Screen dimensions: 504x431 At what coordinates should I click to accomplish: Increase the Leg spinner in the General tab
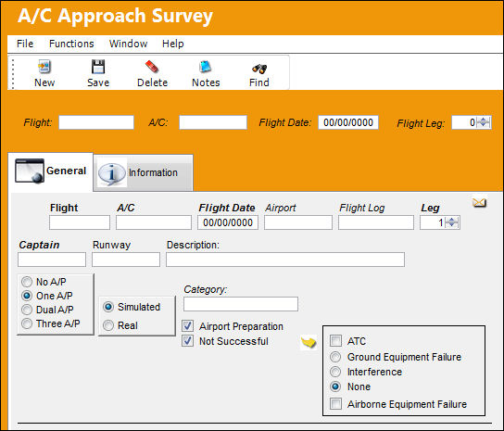tap(452, 220)
